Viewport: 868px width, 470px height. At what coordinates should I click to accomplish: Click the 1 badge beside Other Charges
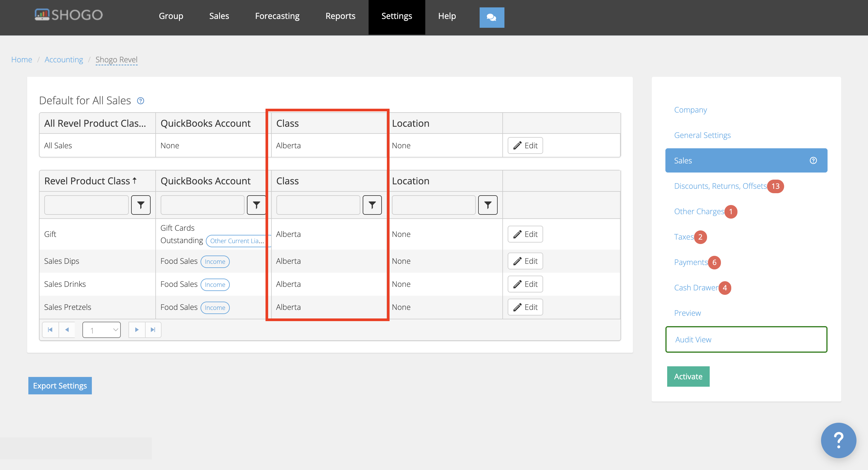click(731, 212)
